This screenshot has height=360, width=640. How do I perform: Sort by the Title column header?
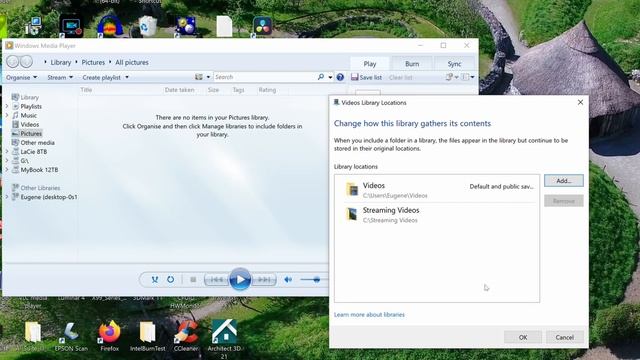point(86,90)
